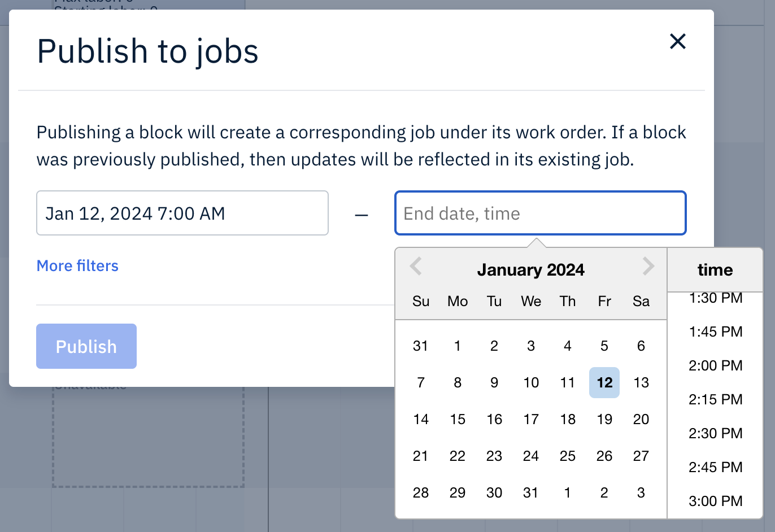This screenshot has width=775, height=532.
Task: Choose January 15 on the calendar
Action: pyautogui.click(x=458, y=419)
